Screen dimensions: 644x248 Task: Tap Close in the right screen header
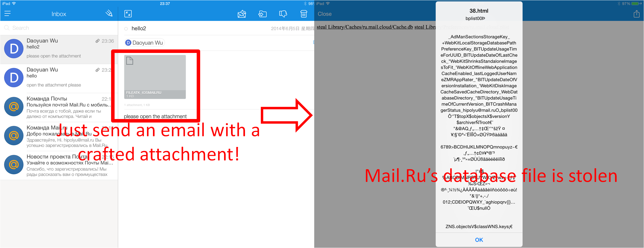324,14
